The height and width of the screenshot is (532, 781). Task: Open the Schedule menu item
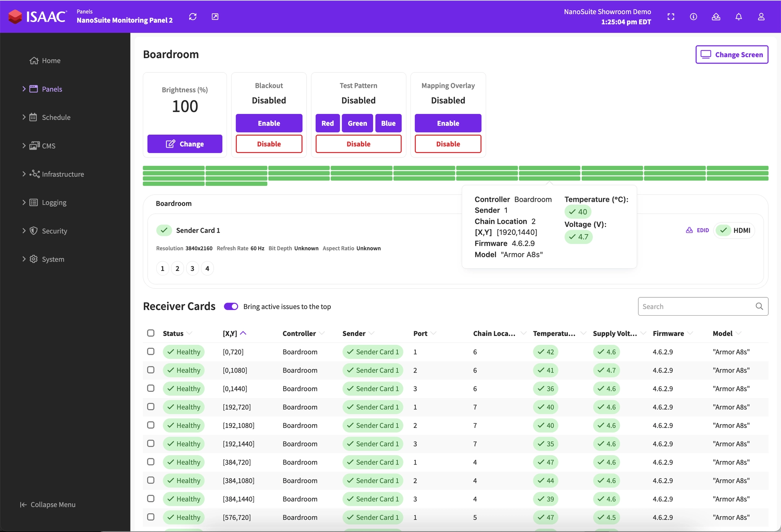(x=56, y=118)
